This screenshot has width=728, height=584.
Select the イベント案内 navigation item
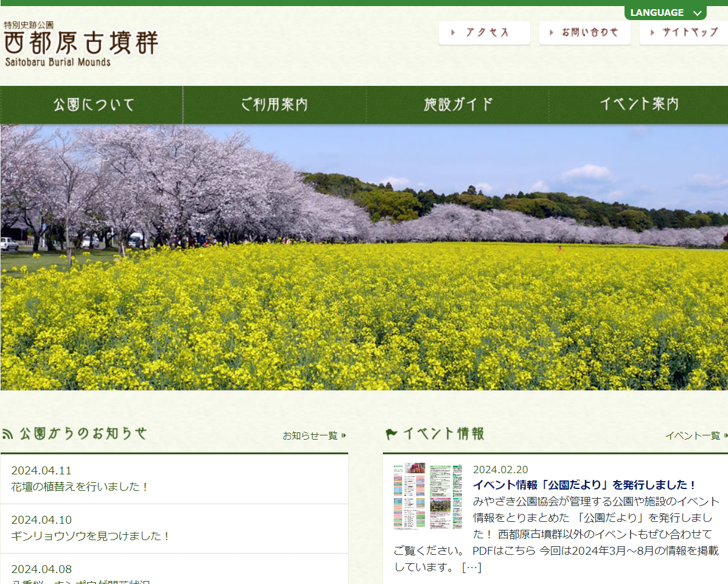coord(639,105)
